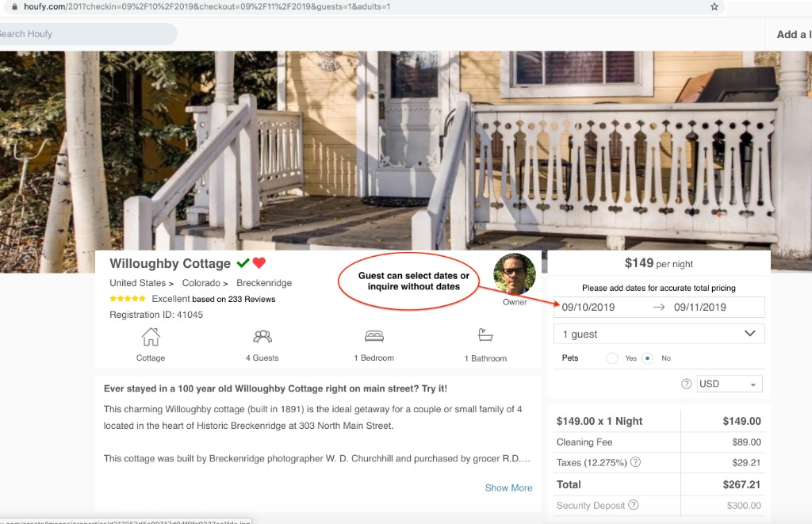
Task: Click the Owner profile photo
Action: coord(515,273)
